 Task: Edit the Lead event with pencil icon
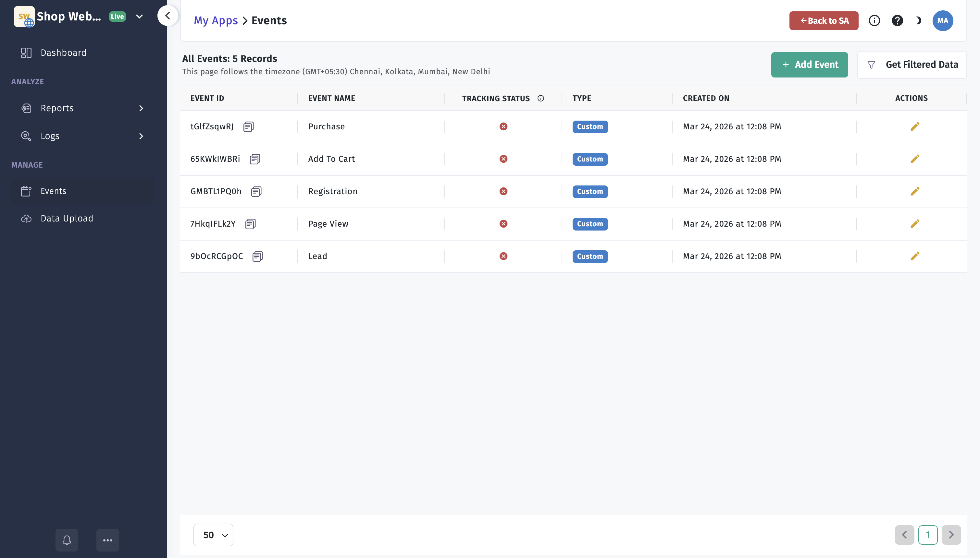point(915,256)
